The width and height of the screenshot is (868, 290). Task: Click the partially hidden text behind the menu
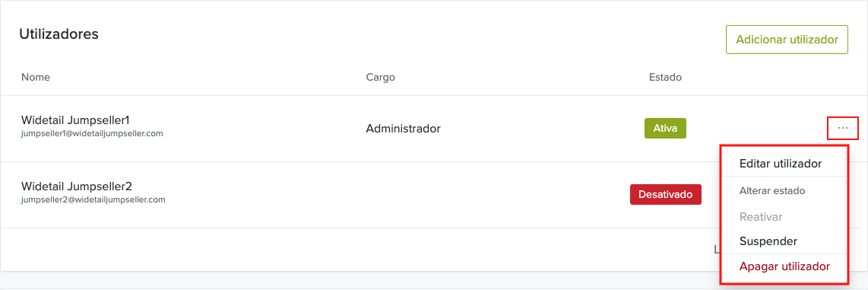coord(716,250)
